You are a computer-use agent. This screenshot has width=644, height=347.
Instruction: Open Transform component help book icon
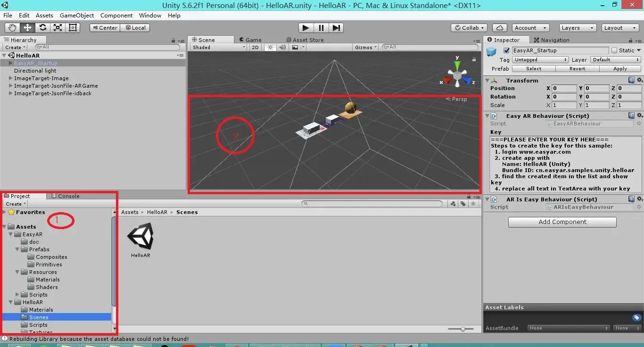pyautogui.click(x=631, y=80)
